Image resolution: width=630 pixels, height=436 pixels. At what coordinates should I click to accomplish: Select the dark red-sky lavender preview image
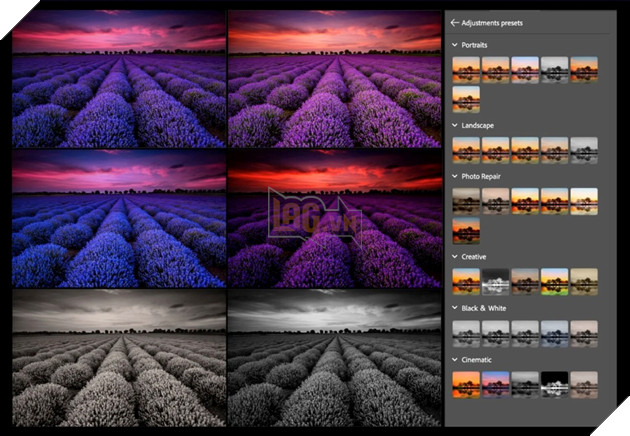[335, 219]
